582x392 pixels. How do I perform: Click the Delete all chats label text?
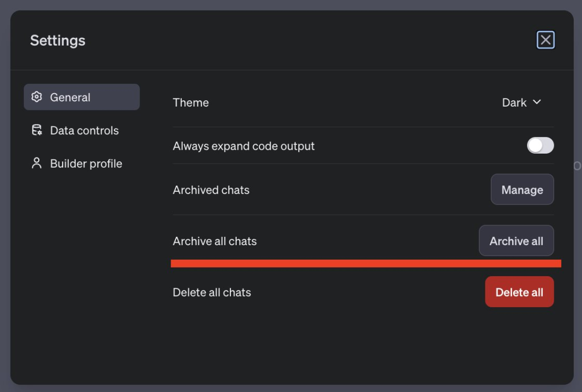(x=211, y=292)
